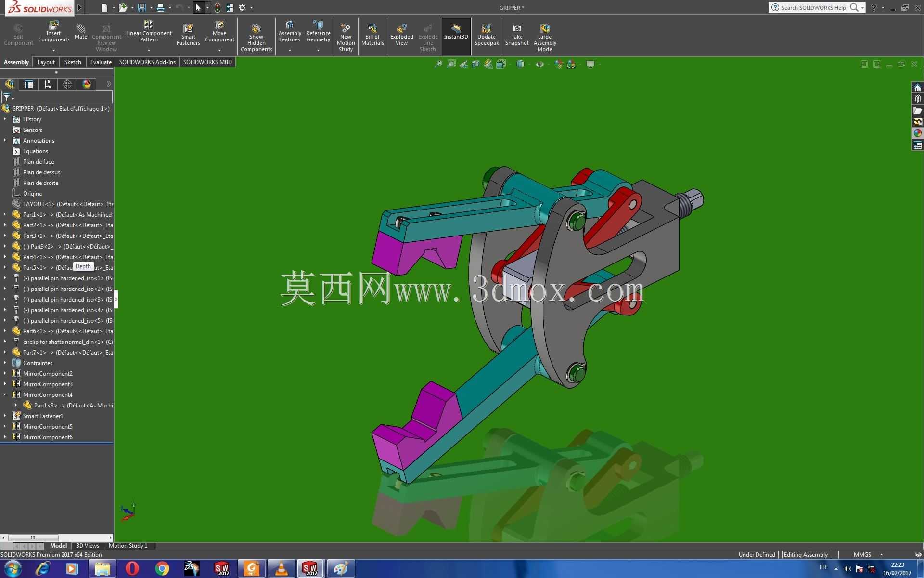This screenshot has height=578, width=924.
Task: Select the Move Component tool
Action: pyautogui.click(x=219, y=32)
